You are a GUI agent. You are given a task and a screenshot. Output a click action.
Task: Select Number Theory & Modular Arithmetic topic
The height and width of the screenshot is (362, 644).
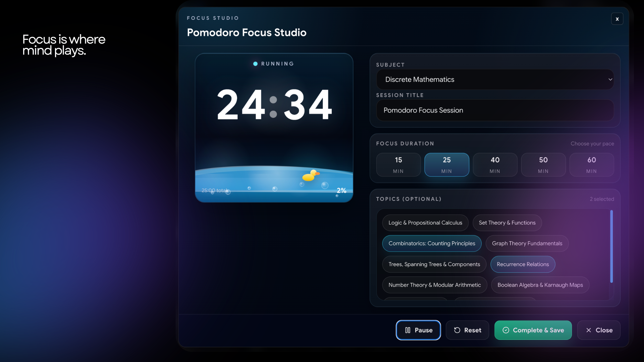(434, 285)
